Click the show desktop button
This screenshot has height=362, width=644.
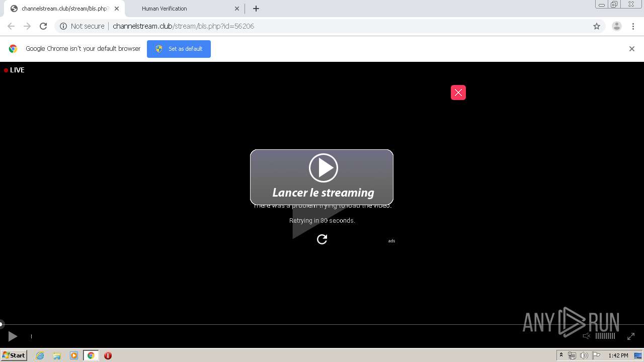click(x=638, y=355)
